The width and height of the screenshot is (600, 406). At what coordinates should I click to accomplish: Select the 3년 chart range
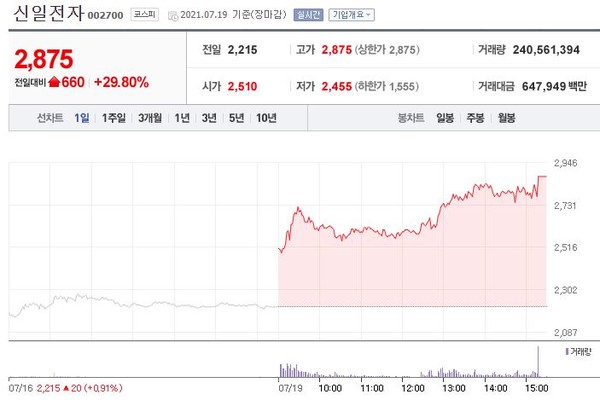(x=209, y=118)
